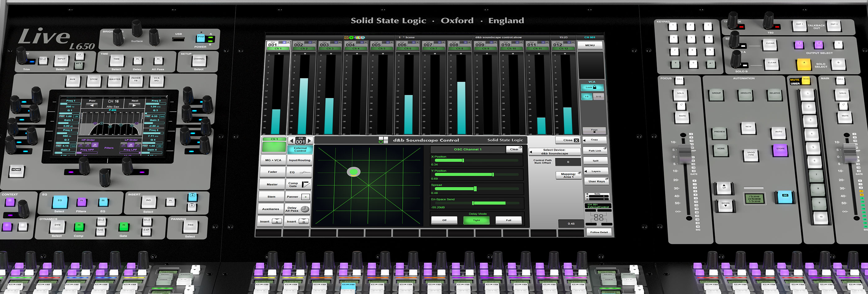Click the Spill button

596,161
